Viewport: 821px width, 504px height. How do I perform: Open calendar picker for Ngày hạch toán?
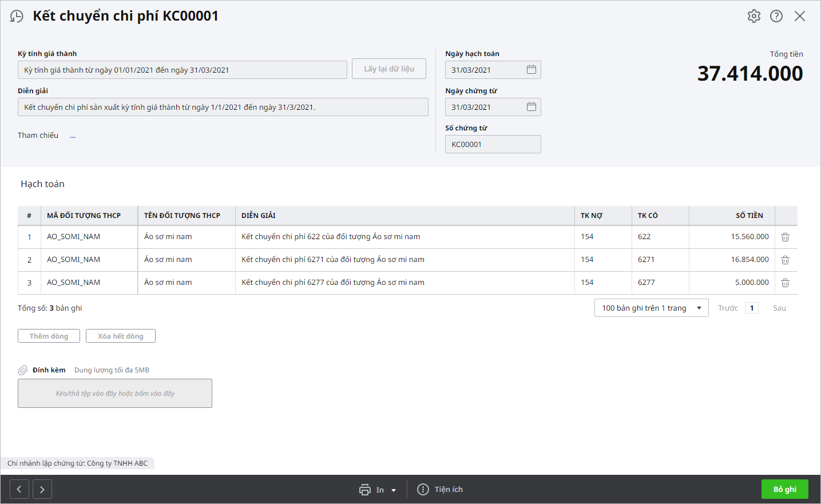531,70
